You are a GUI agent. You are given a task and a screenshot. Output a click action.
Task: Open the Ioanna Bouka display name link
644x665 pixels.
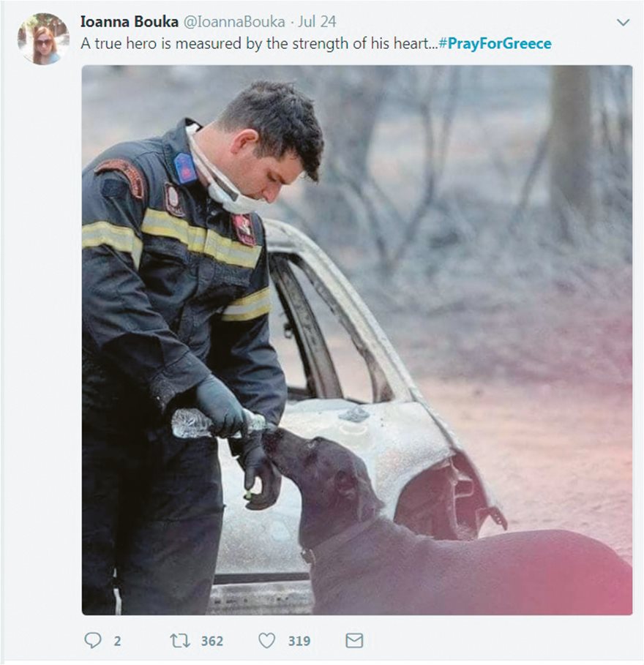130,22
